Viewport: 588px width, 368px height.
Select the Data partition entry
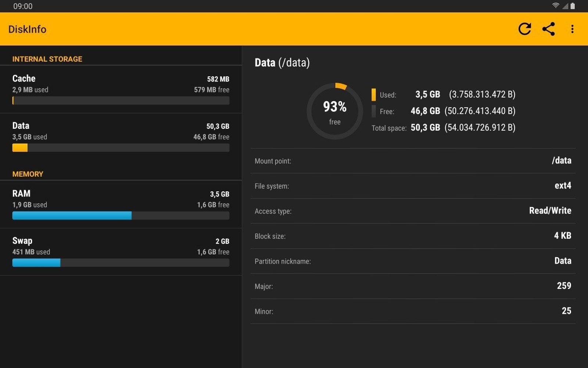click(121, 137)
